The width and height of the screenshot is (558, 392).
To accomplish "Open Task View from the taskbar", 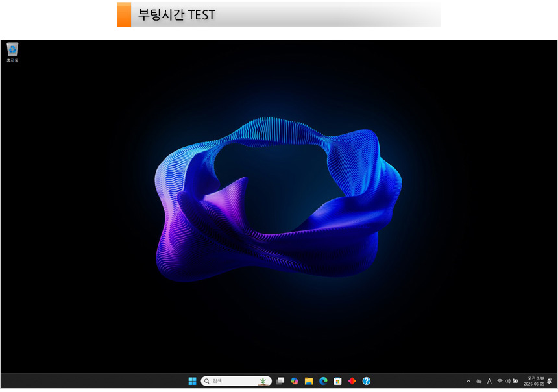I will (280, 381).
